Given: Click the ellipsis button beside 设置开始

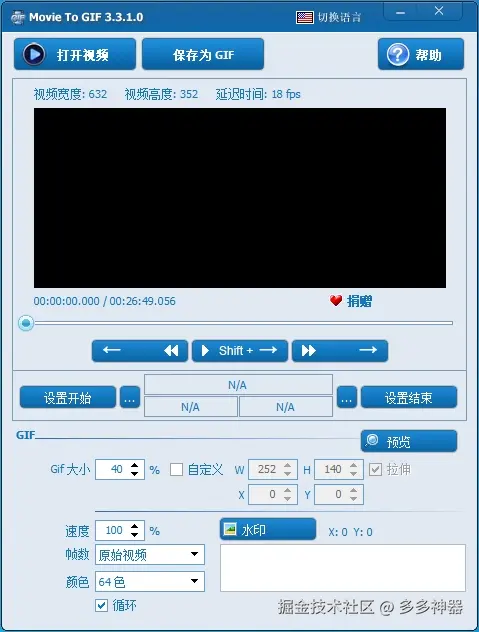Looking at the screenshot, I should 130,397.
